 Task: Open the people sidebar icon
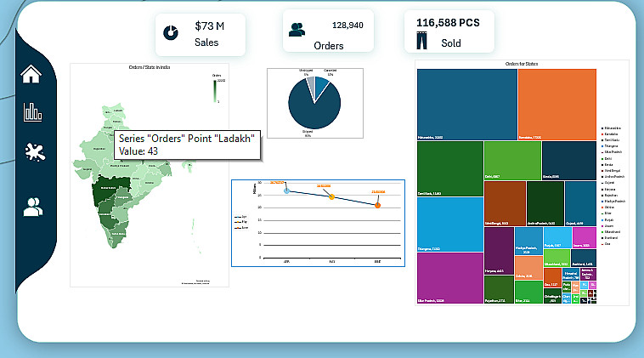click(33, 207)
